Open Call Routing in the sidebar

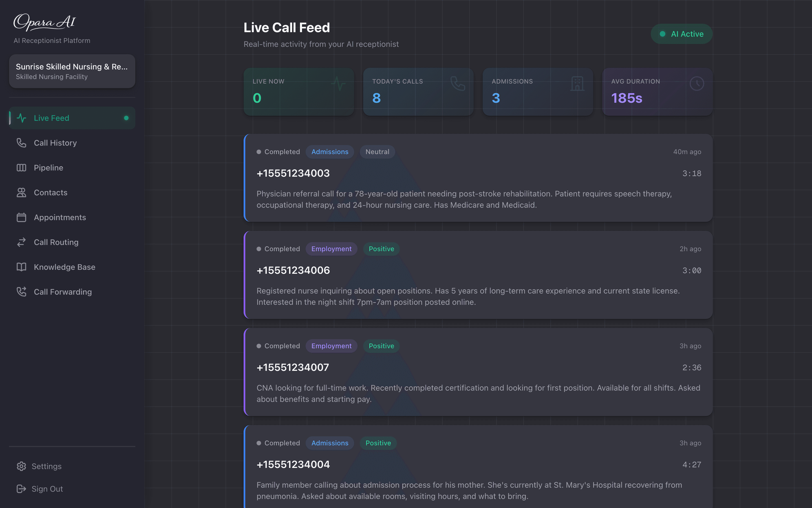click(72, 242)
